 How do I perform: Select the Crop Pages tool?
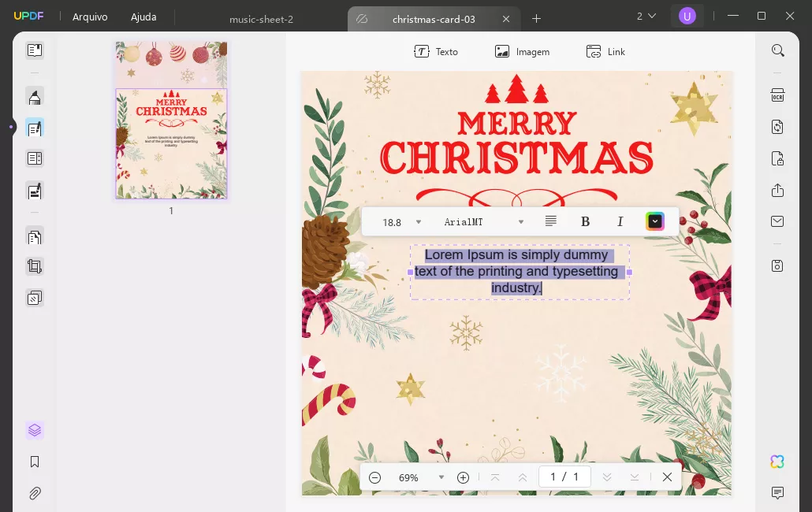(x=35, y=266)
